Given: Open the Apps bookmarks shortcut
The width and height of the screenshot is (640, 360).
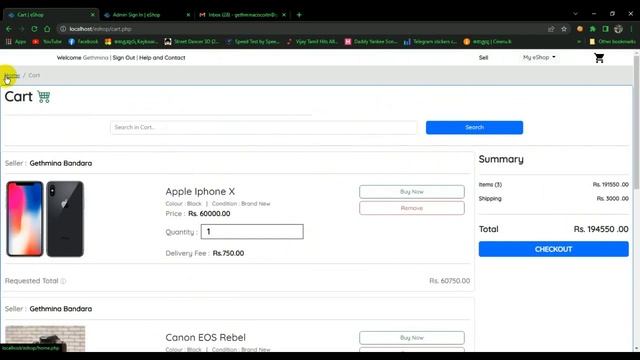Looking at the screenshot, I should point(16,42).
